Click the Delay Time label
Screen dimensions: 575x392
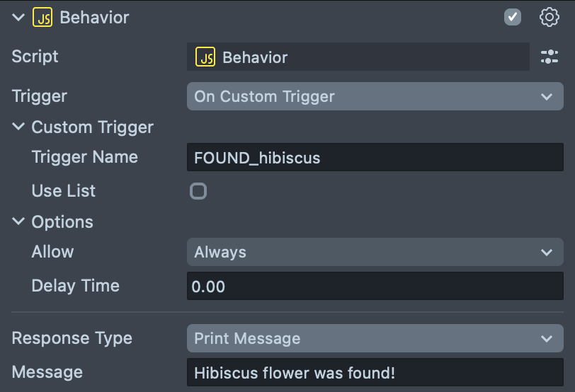coord(75,286)
